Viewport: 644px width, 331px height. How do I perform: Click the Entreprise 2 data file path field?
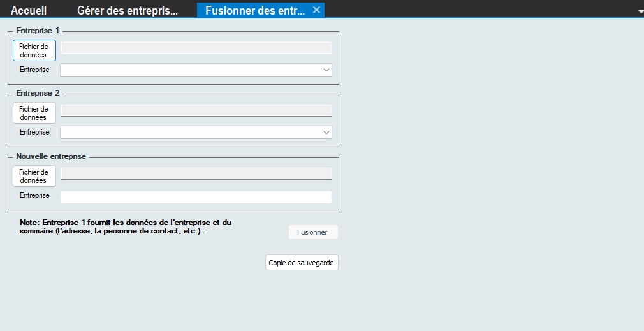196,110
